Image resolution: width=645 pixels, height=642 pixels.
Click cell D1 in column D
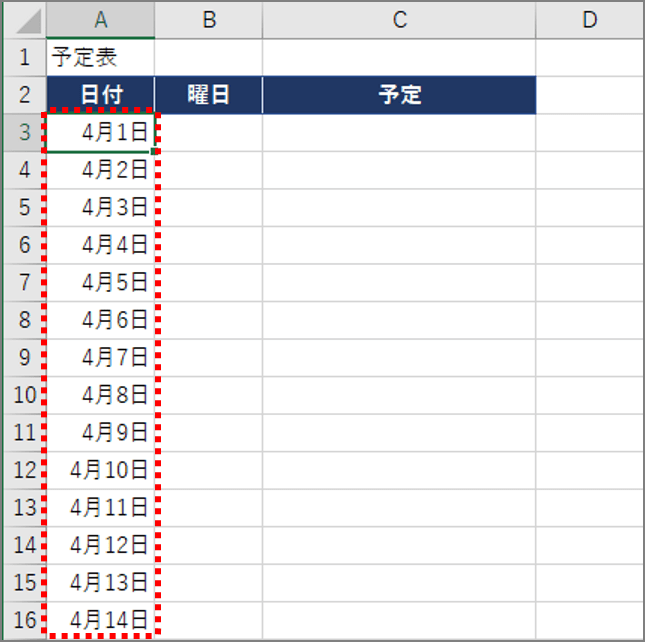coord(590,57)
